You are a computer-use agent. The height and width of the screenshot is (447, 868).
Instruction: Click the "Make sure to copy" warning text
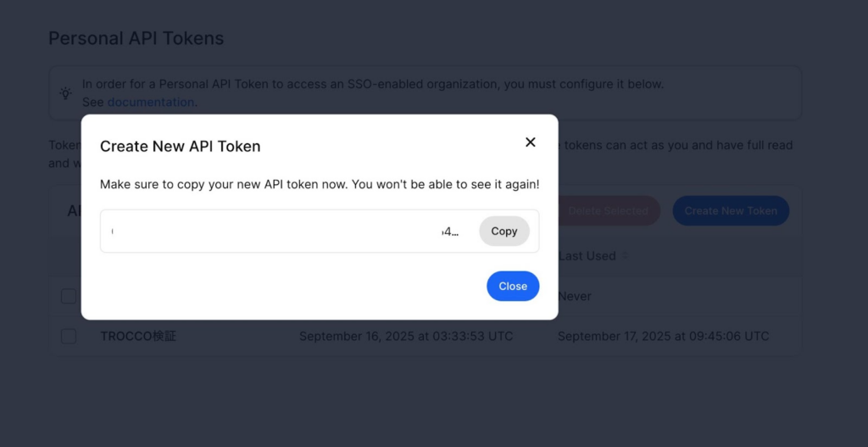pyautogui.click(x=319, y=184)
